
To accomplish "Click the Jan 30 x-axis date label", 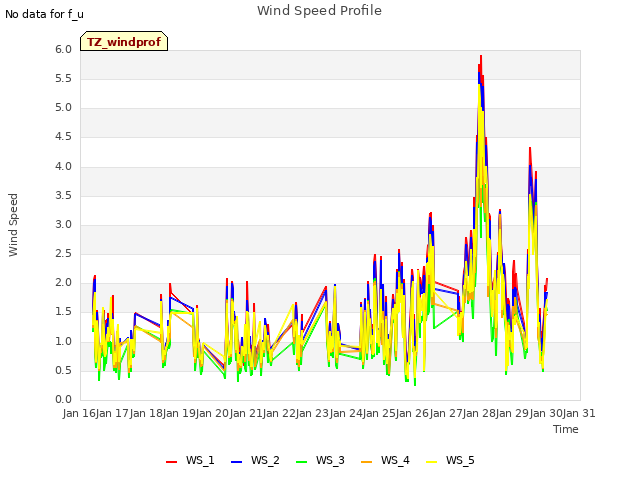I will click(x=546, y=413).
